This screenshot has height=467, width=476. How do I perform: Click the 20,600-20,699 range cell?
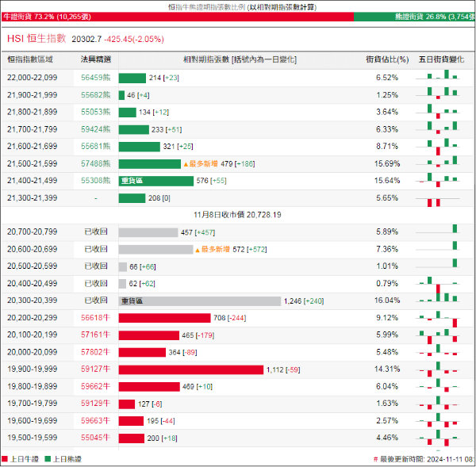pos(33,249)
